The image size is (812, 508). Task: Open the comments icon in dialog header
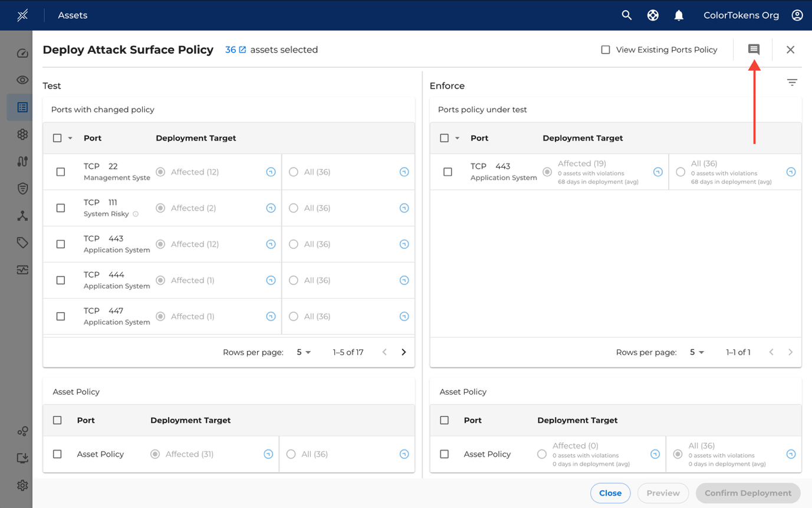pos(754,50)
